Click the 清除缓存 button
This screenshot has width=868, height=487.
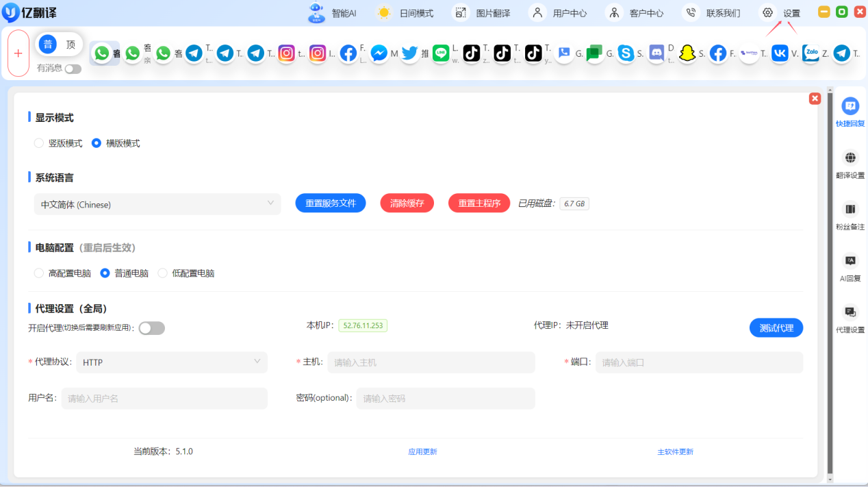coord(407,203)
